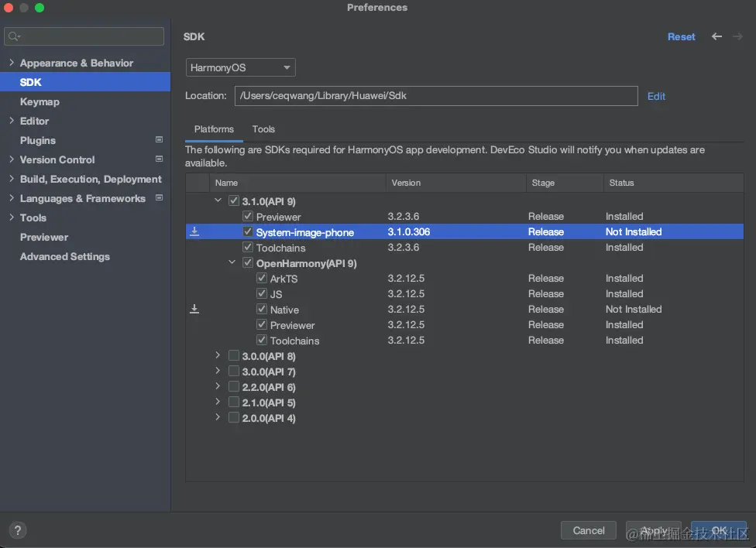Expand the 2.2.0(API 6) tree node

(218, 387)
